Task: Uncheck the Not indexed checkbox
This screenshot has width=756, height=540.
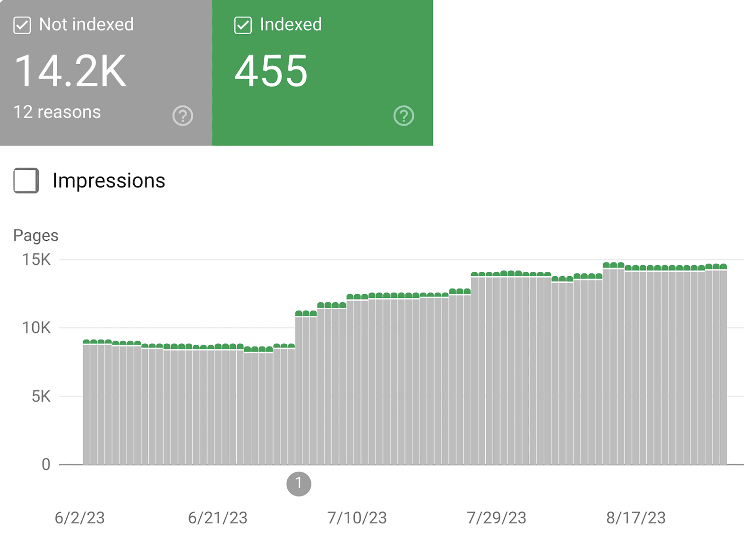Action: coord(22,25)
